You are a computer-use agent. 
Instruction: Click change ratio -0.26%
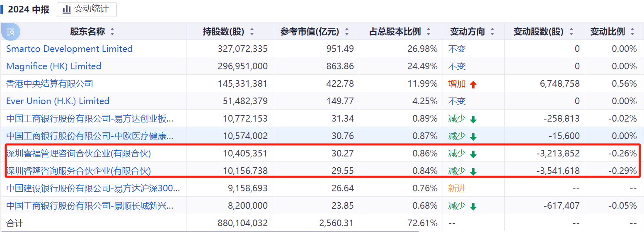point(622,153)
